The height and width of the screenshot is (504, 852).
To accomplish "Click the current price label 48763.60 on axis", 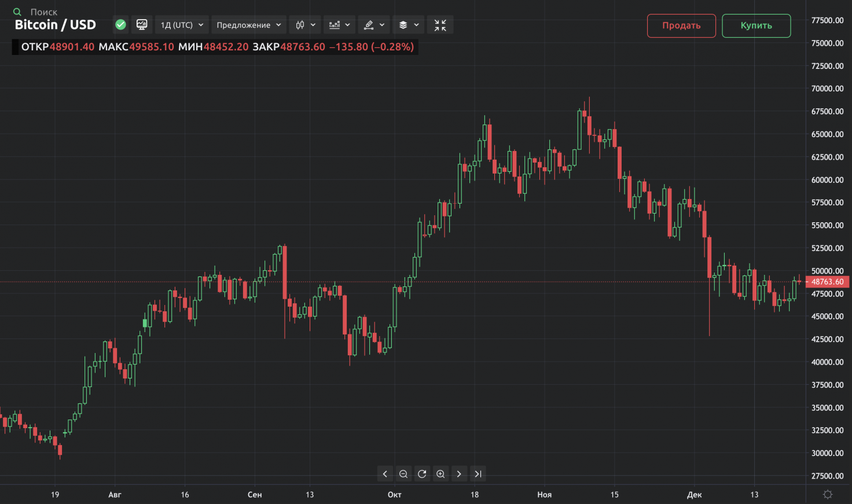I will pos(827,282).
